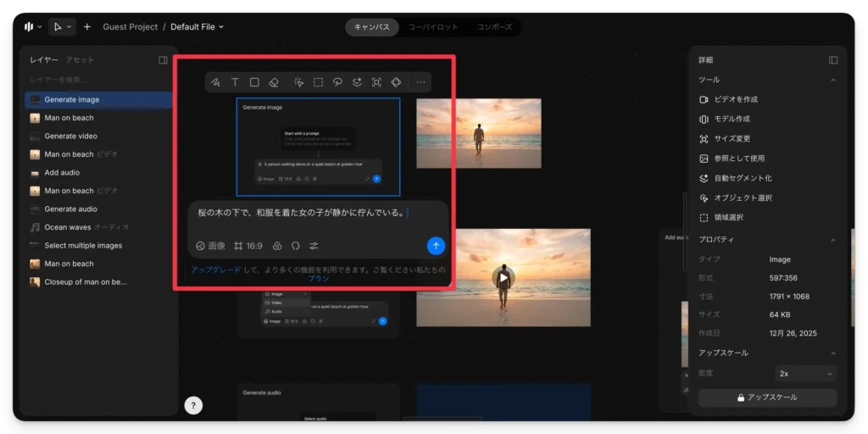868x434 pixels.
Task: Open the cursor tool dropdown chevron
Action: pos(70,26)
